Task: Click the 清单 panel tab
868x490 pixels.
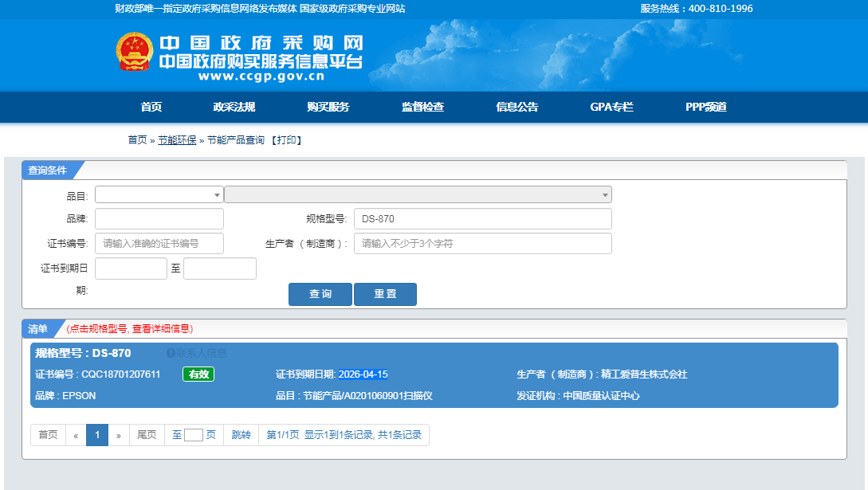Action: (37, 329)
